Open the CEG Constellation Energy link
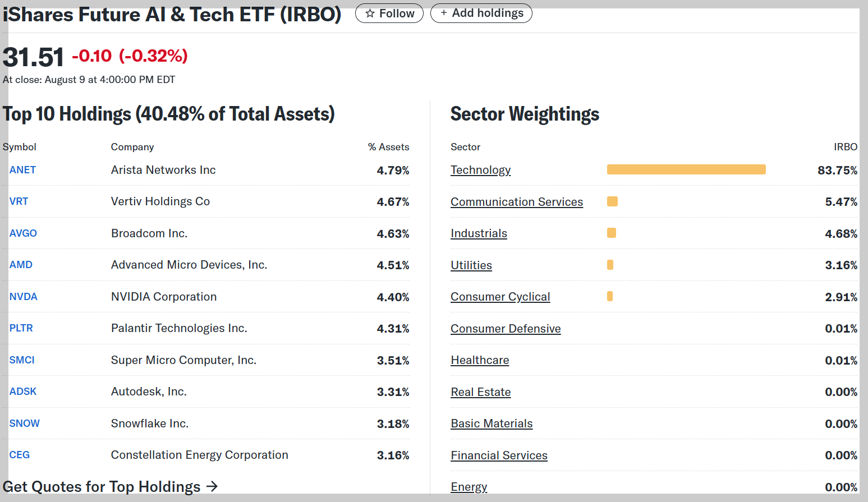The image size is (868, 502). [19, 454]
